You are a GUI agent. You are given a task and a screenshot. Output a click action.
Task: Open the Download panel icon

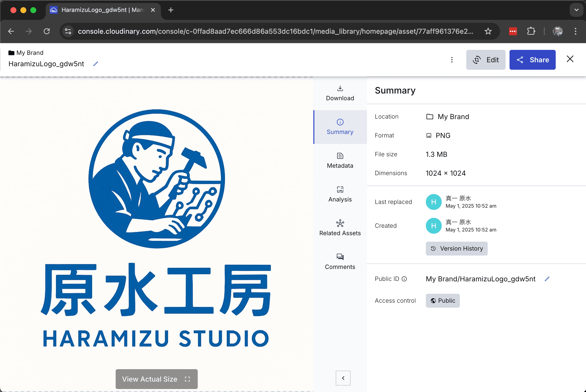[340, 89]
